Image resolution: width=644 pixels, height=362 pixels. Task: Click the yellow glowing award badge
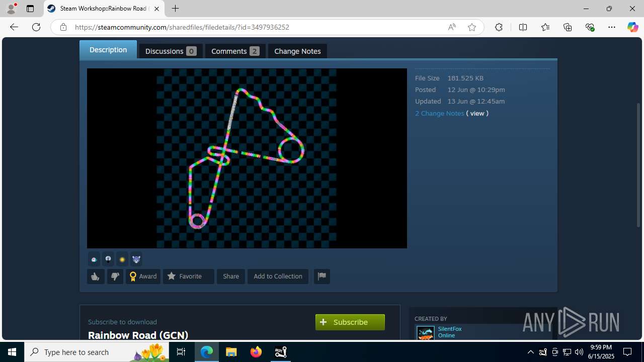pyautogui.click(x=122, y=259)
